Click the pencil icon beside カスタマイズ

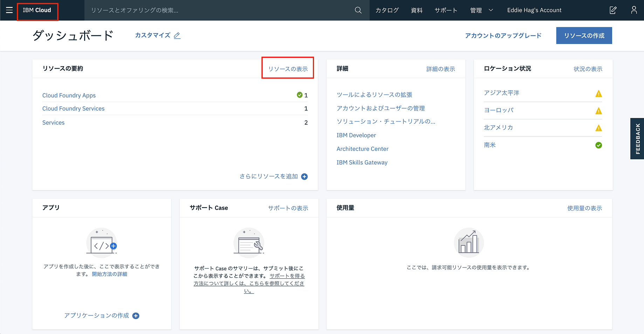(177, 35)
